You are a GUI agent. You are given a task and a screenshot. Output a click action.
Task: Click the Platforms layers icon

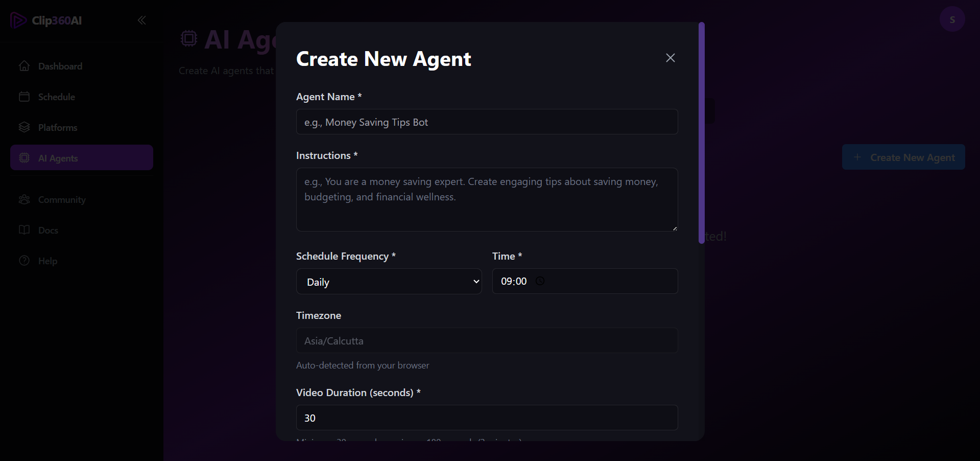[24, 127]
